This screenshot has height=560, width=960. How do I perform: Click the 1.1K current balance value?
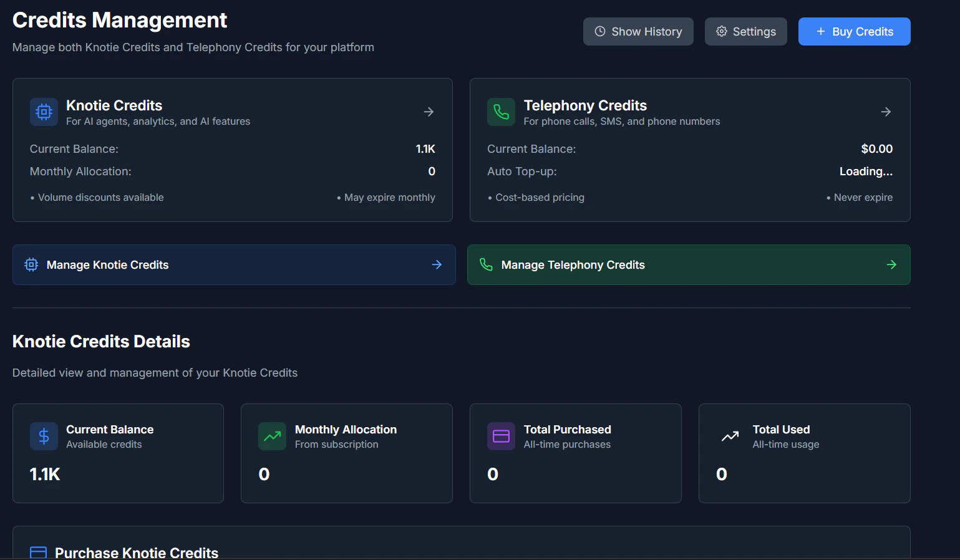44,474
